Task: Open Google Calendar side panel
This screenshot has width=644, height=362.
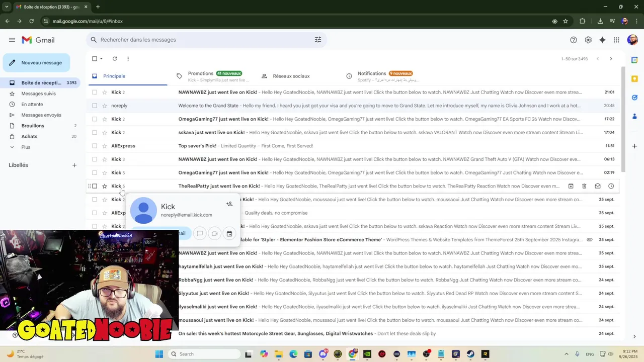Action: 635,60
